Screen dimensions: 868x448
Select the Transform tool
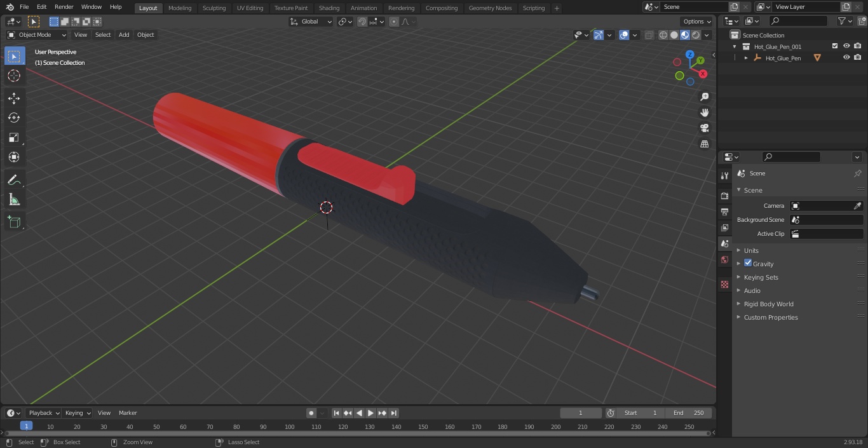[14, 157]
